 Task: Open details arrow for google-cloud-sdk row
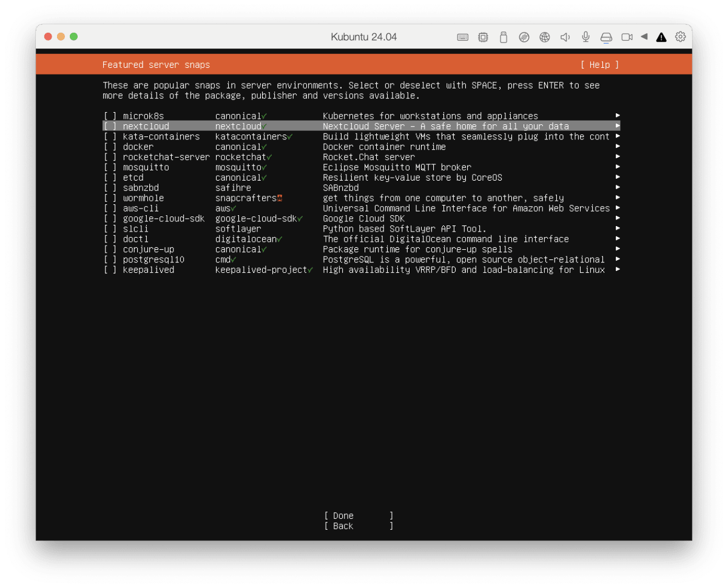(618, 218)
